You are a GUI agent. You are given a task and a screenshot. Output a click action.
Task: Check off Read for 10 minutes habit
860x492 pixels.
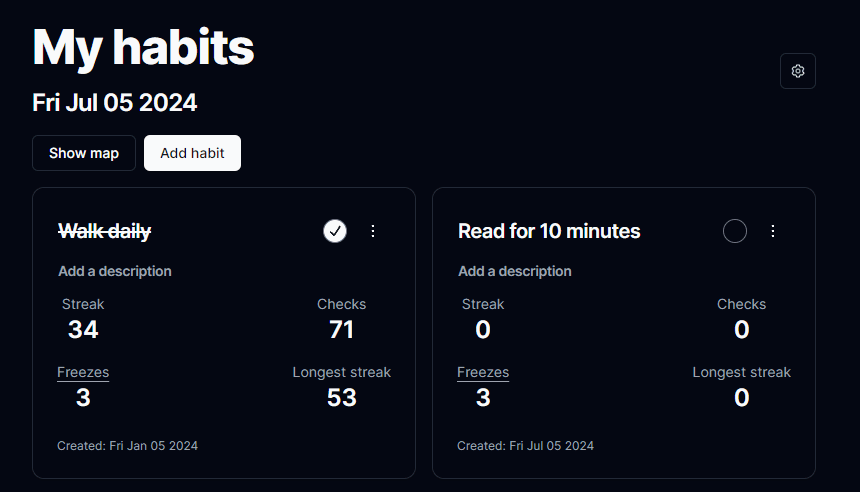pyautogui.click(x=734, y=231)
